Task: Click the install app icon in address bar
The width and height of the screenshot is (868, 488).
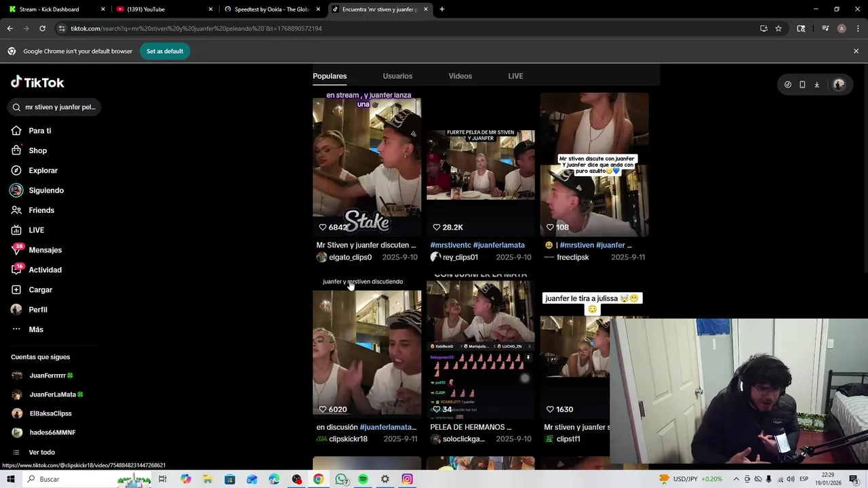Action: (x=764, y=28)
